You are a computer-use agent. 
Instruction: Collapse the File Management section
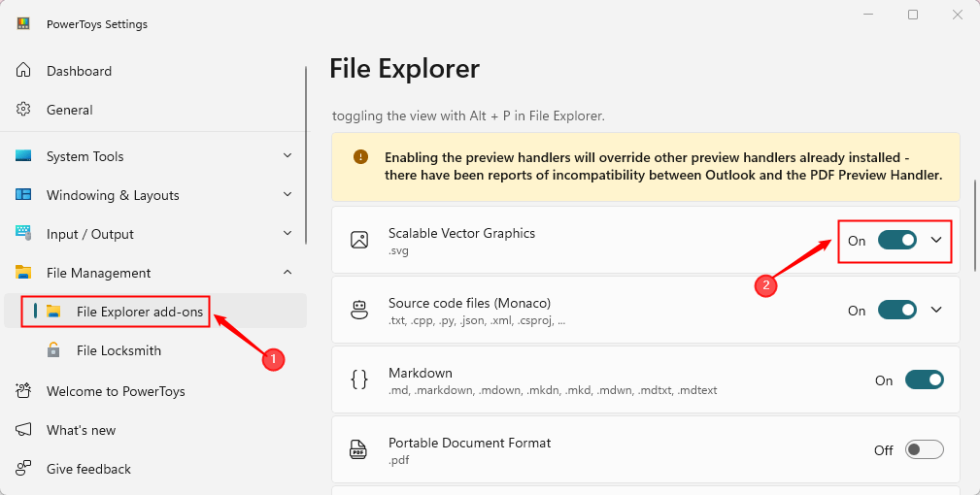287,273
